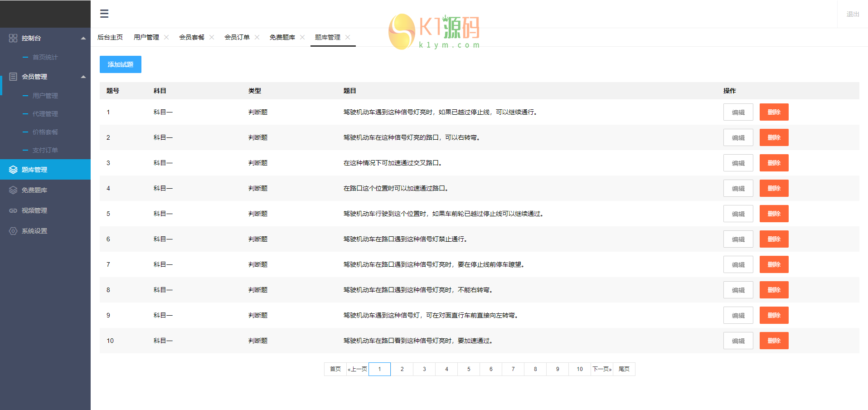Switch to the 免费题库 tab
This screenshot has width=868, height=410.
tap(282, 37)
